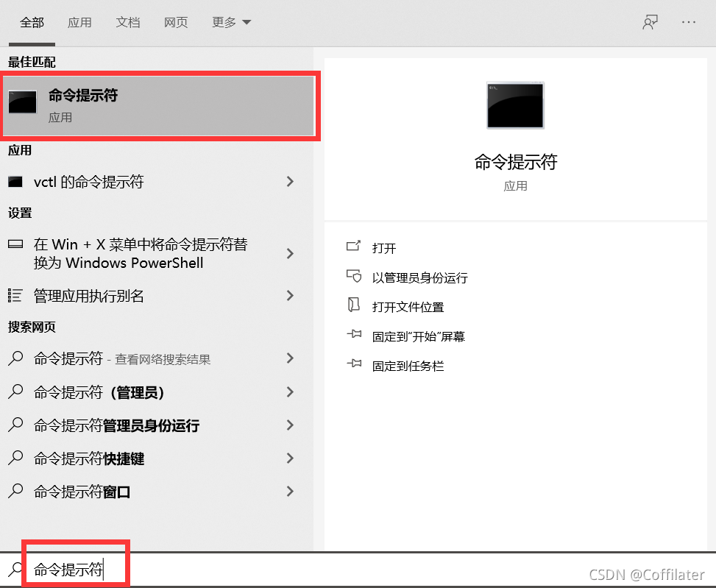This screenshot has width=716, height=588.
Task: Click search icon beside 命令提示符快捷键
Action: click(x=15, y=458)
